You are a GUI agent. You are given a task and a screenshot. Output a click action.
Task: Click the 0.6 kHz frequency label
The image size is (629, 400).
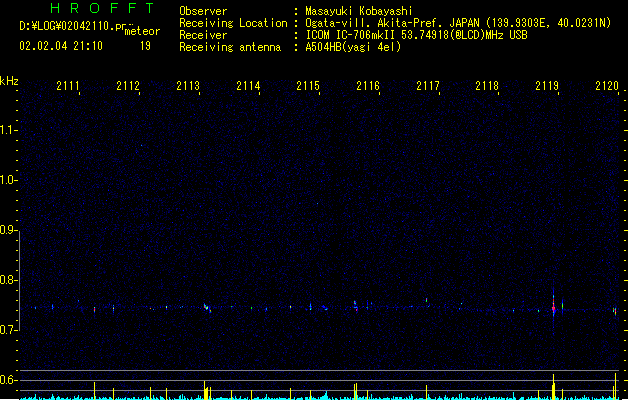coord(8,380)
